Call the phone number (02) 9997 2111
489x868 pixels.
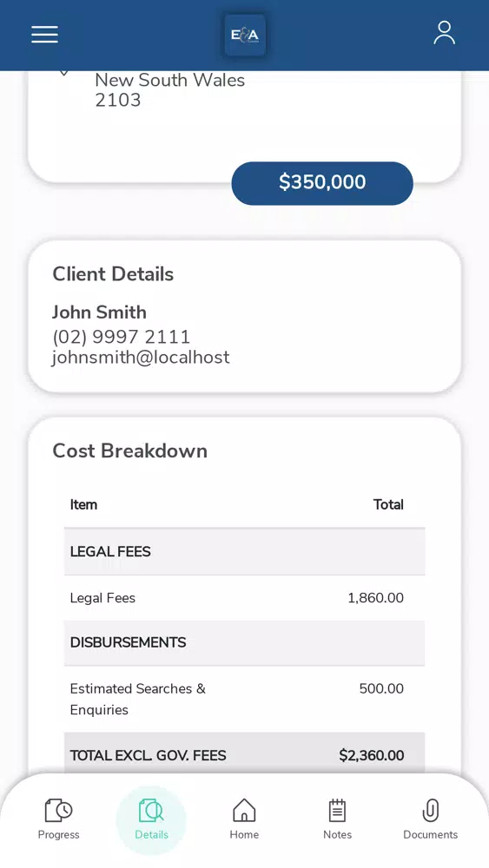[122, 337]
